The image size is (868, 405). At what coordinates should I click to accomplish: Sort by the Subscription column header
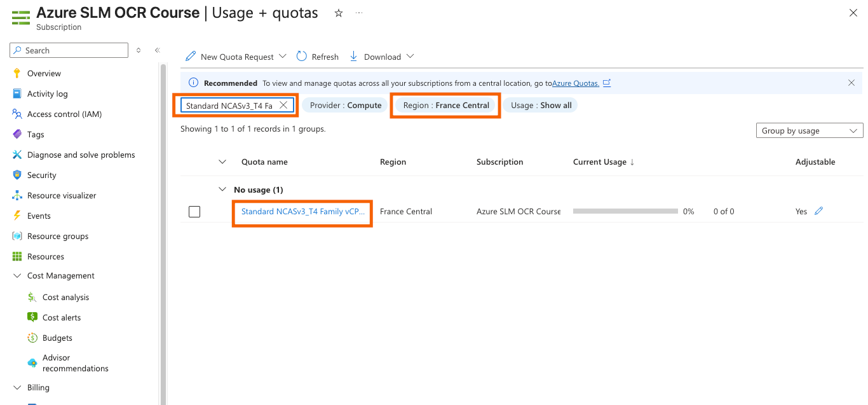[x=500, y=161]
